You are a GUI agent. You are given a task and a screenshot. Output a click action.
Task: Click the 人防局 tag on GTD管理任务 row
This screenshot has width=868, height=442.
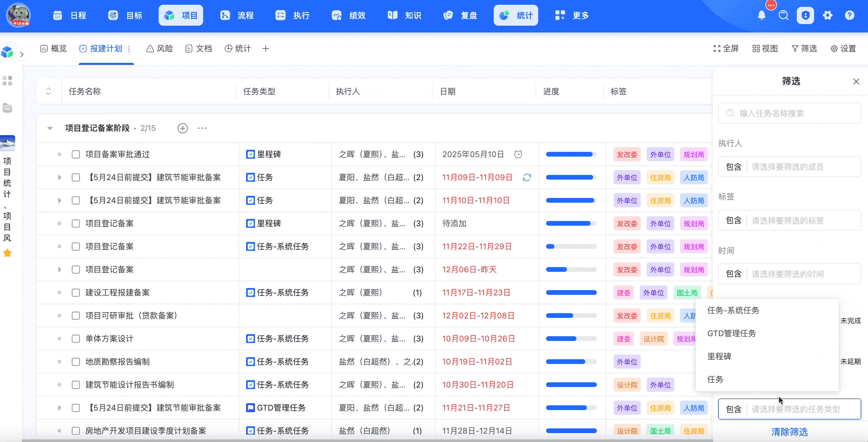(694, 408)
